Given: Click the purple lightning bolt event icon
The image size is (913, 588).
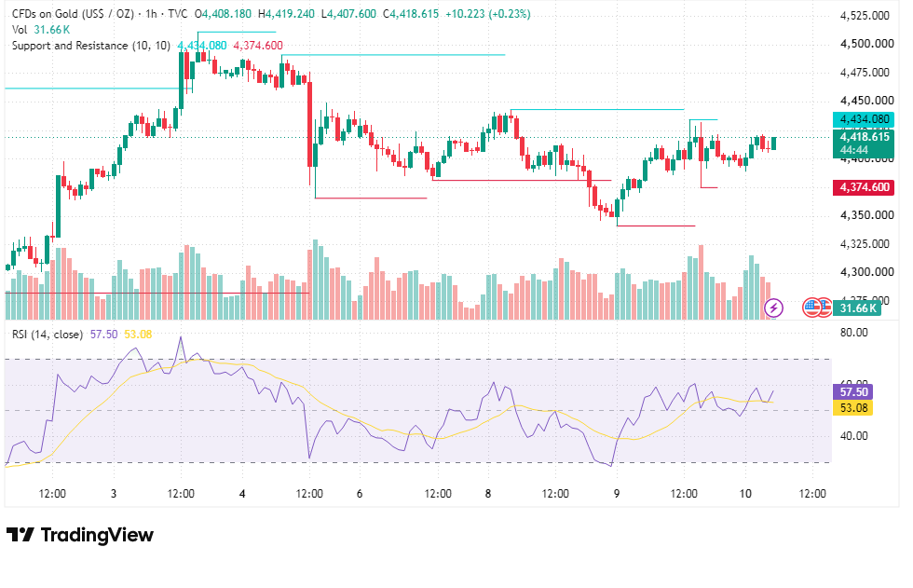Looking at the screenshot, I should point(773,307).
